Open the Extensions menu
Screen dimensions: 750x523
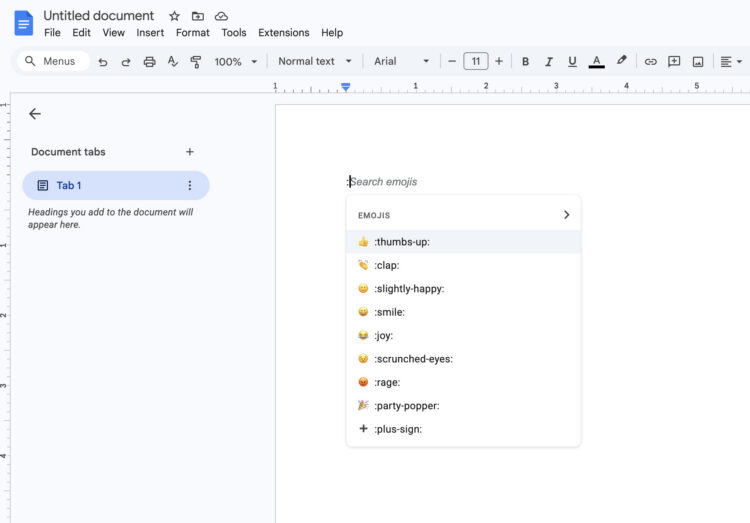coord(284,33)
